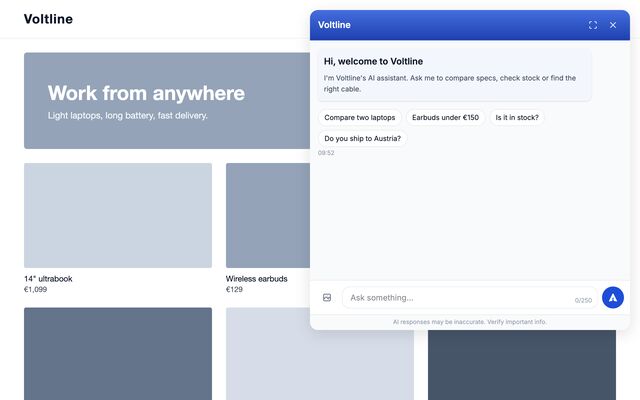This screenshot has width=640, height=400.
Task: Attach an image in the chat
Action: pyautogui.click(x=327, y=298)
